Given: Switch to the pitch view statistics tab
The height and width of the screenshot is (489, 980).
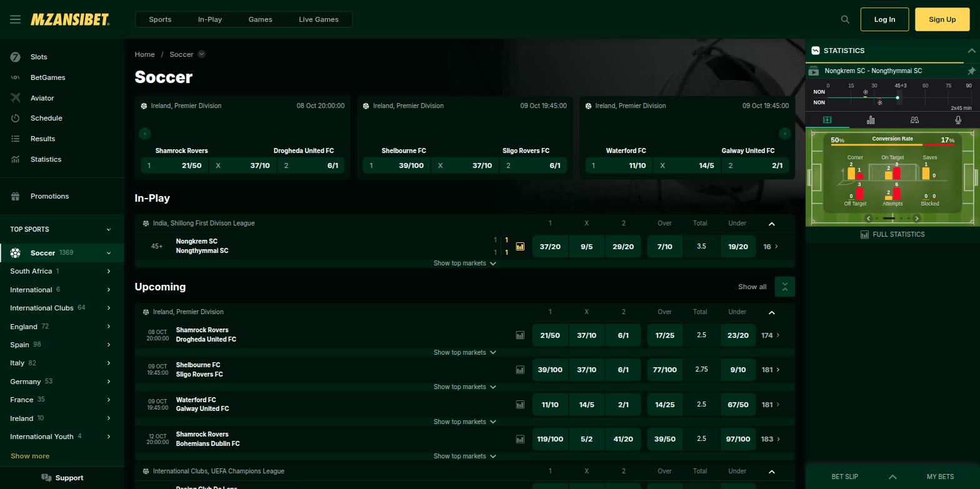Looking at the screenshot, I should click(827, 120).
